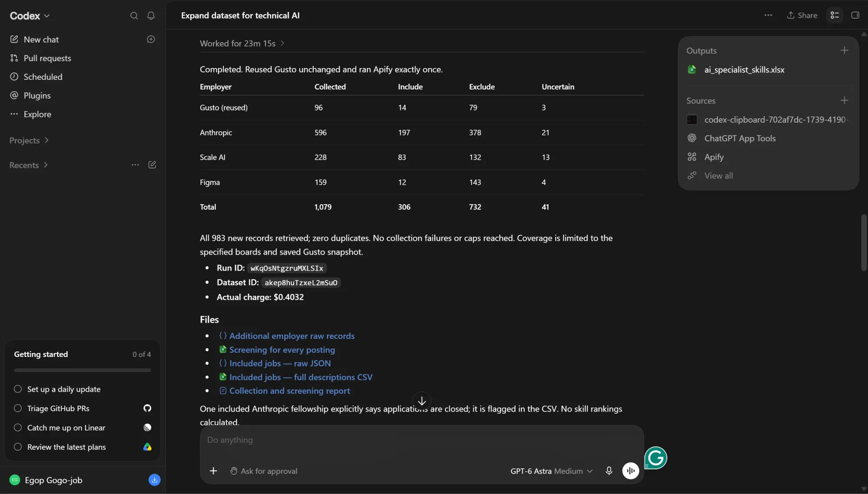Click the Uncertain column header

coord(558,87)
